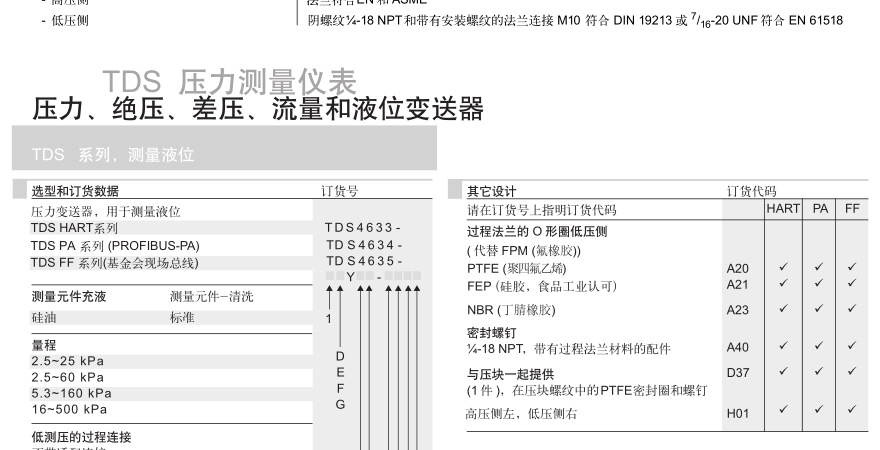Select the range "2.5~60 kPa"
This screenshot has height=450, width=880.
(67, 377)
